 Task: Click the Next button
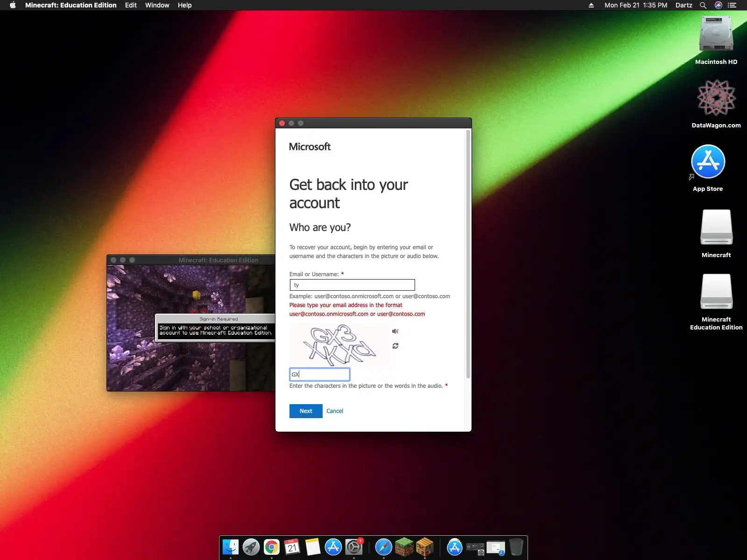(306, 411)
